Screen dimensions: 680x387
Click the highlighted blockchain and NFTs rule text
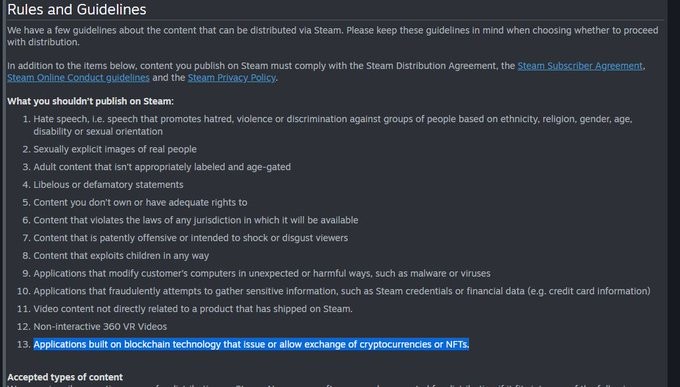click(251, 344)
